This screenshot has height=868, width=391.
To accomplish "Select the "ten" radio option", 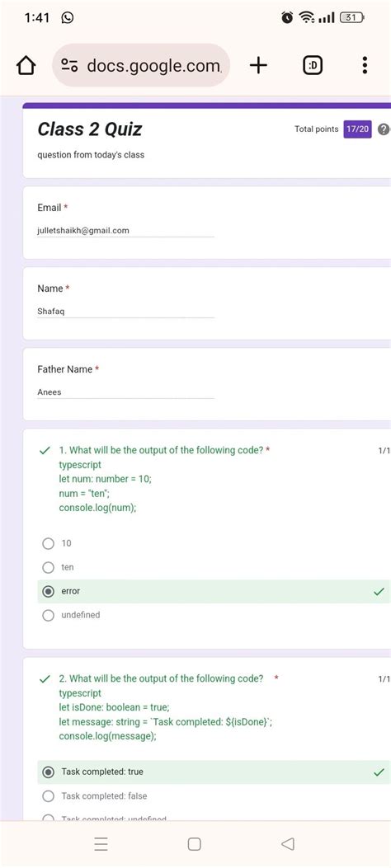I will [48, 567].
